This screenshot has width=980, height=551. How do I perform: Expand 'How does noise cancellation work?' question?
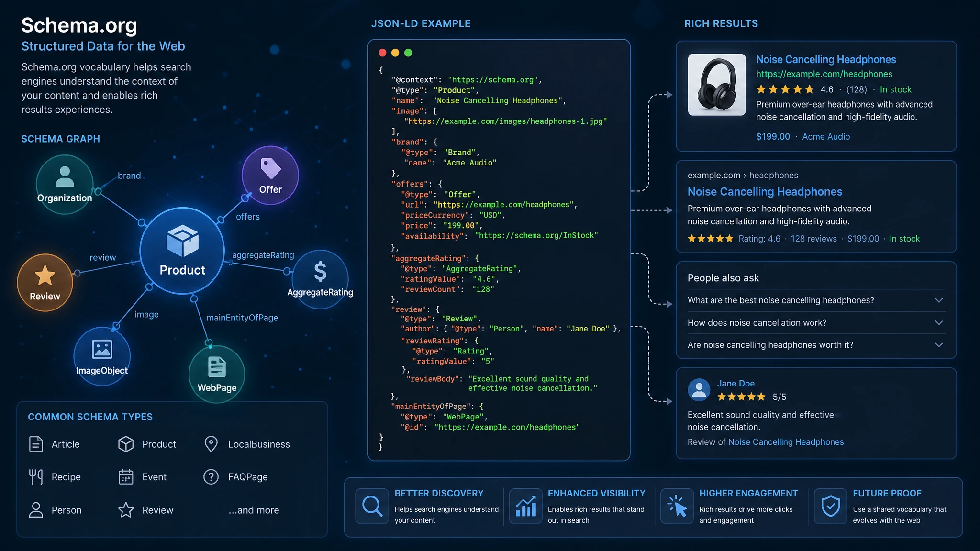click(816, 323)
